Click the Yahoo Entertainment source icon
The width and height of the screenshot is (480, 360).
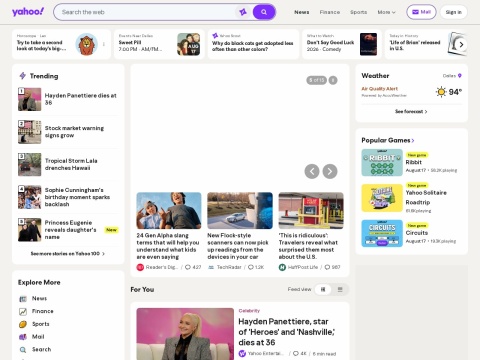tap(242, 354)
